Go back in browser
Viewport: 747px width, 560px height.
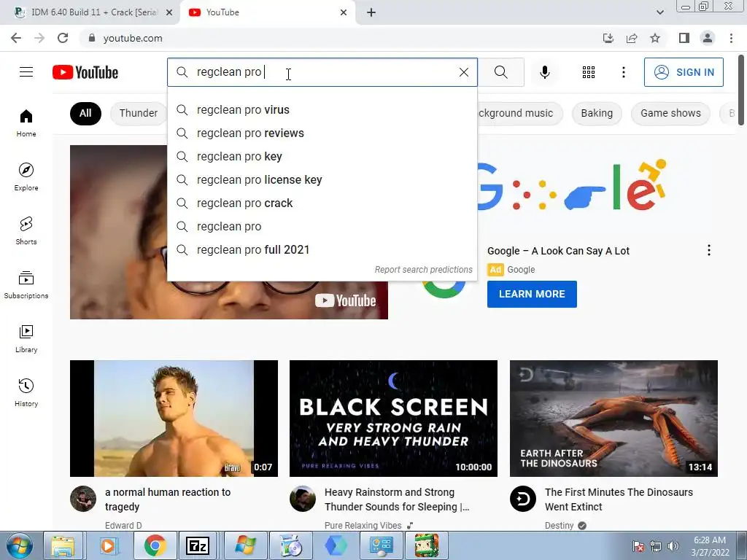[16, 38]
